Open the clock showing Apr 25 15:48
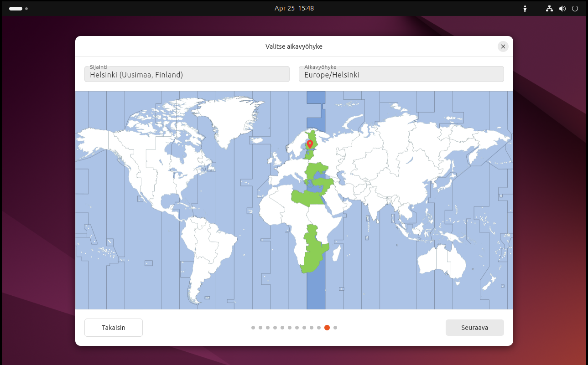 pos(294,8)
